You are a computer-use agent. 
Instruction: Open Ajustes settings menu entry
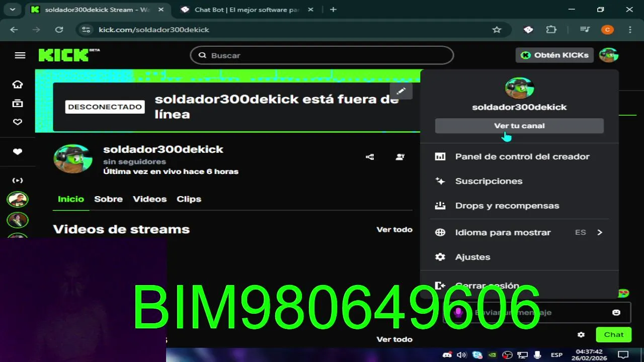point(519,257)
